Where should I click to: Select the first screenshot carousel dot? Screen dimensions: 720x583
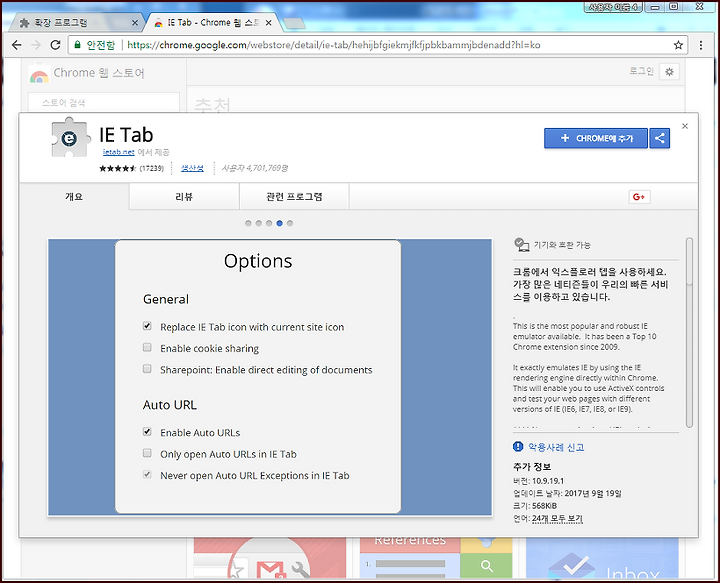point(248,223)
